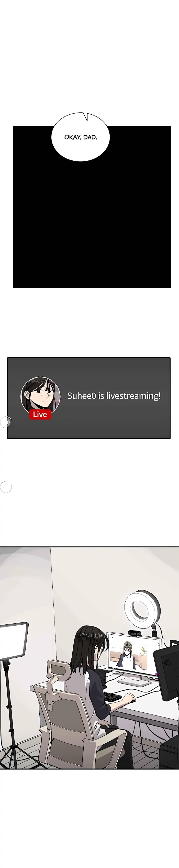This screenshot has height=868, width=179.
Task: Click the circular progress indicator showing 3
Action: tap(5, 422)
